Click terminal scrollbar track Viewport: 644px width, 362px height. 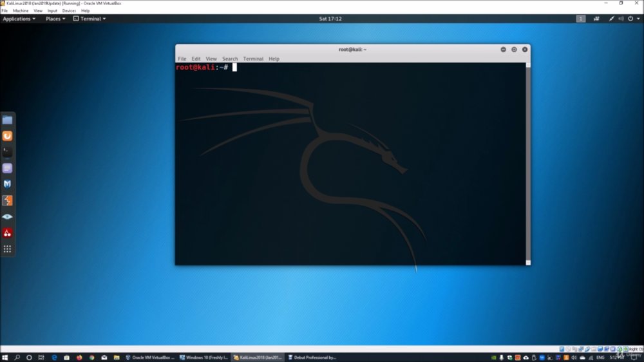click(x=528, y=164)
